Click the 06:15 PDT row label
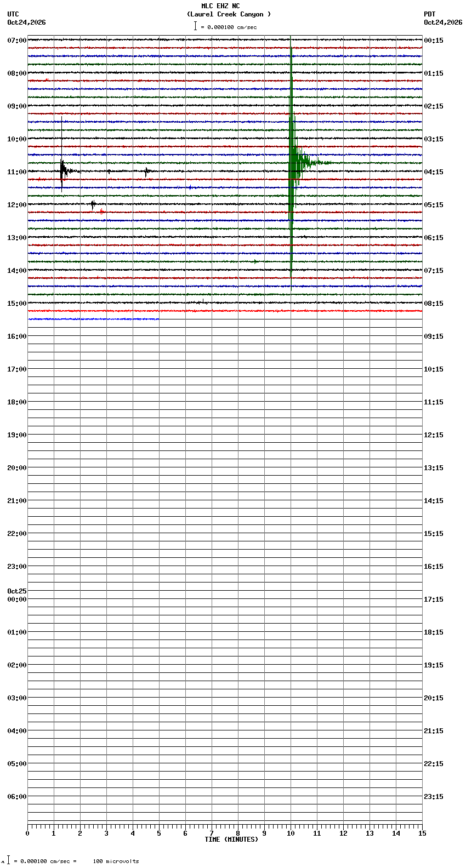Screen dimensions: 466x868 [x=434, y=238]
